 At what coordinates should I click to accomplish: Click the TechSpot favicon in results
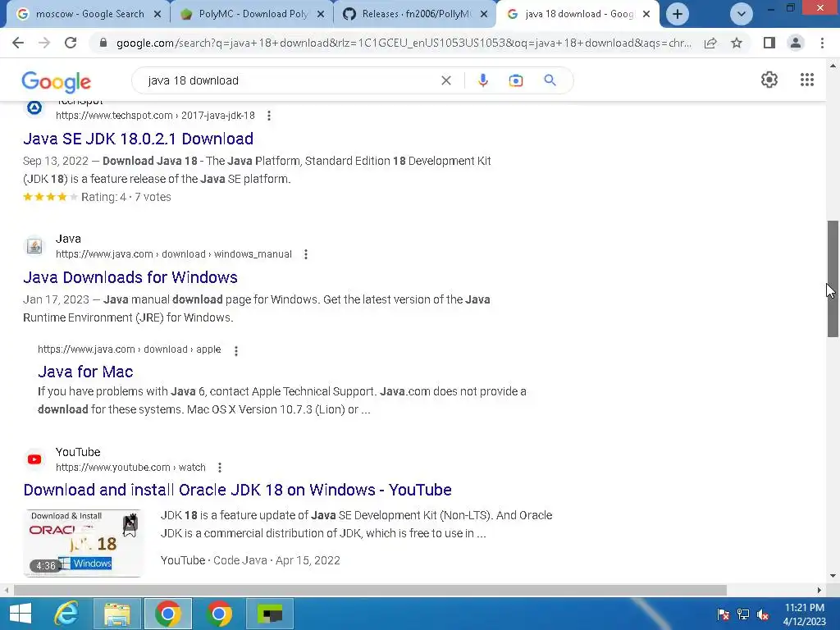(x=34, y=108)
